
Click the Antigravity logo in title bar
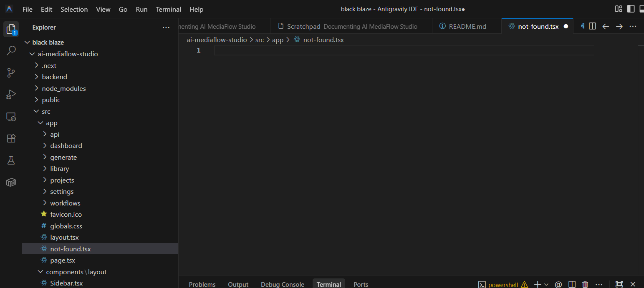click(x=9, y=9)
